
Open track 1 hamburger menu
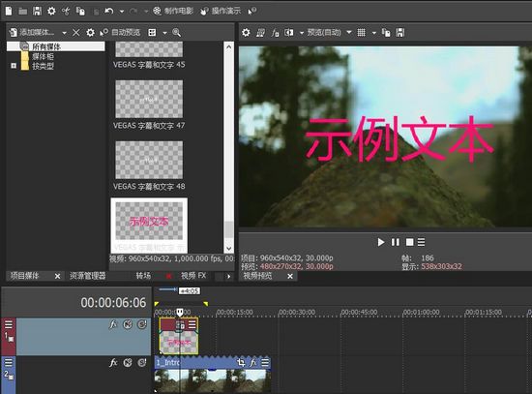tap(9, 324)
